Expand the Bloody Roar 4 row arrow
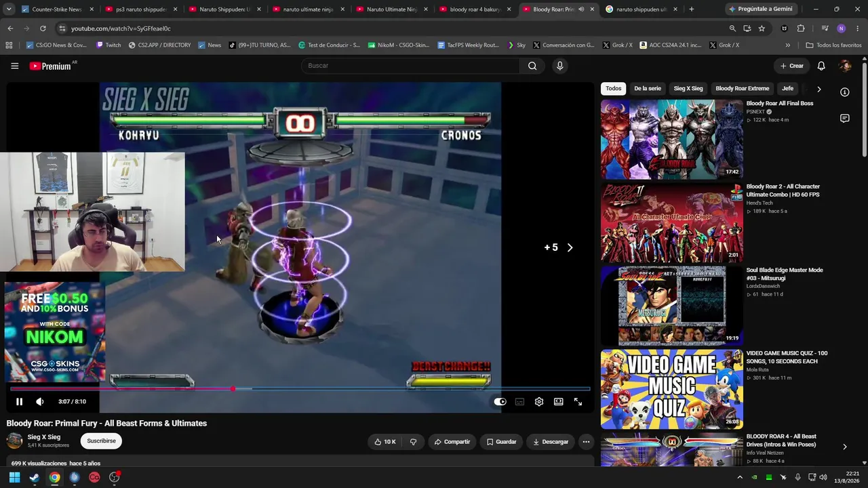This screenshot has width=868, height=488. pos(845,447)
